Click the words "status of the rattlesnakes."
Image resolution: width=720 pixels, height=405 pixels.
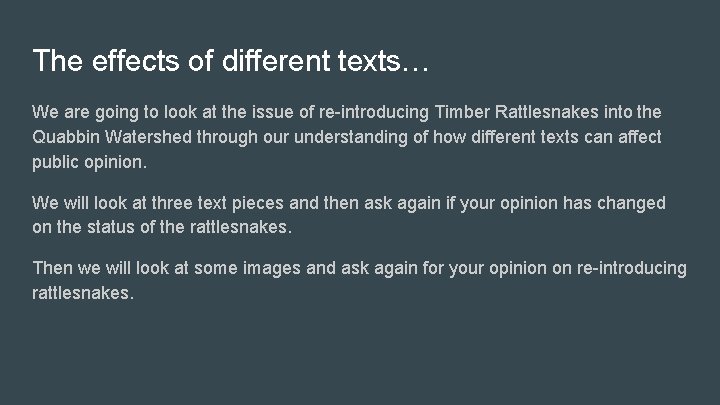coord(190,227)
